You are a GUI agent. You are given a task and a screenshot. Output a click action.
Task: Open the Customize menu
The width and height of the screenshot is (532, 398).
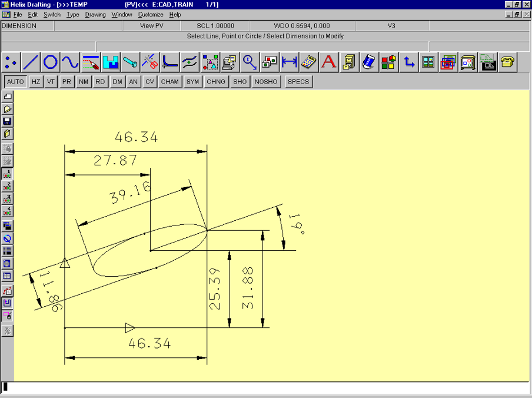click(x=151, y=14)
